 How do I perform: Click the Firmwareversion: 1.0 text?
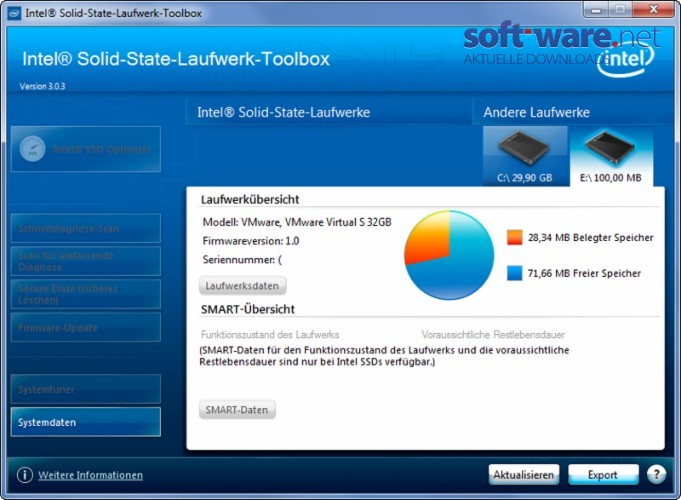[251, 241]
